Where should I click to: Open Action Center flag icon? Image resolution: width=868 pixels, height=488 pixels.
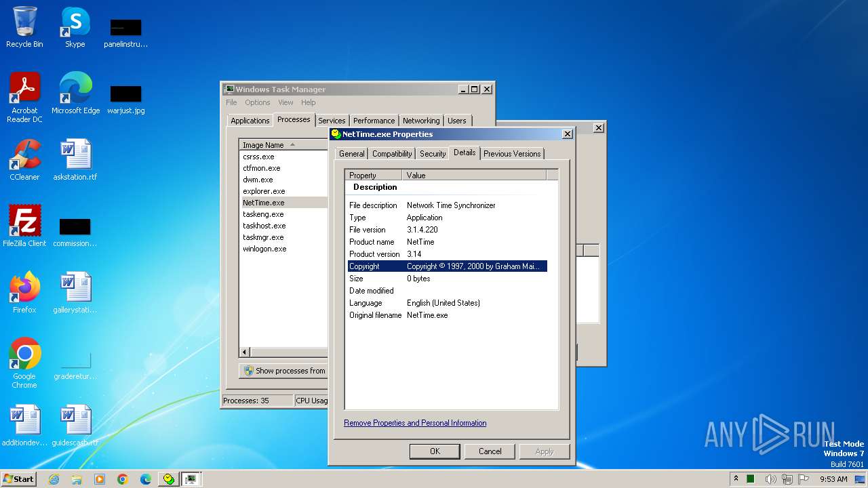coord(804,479)
